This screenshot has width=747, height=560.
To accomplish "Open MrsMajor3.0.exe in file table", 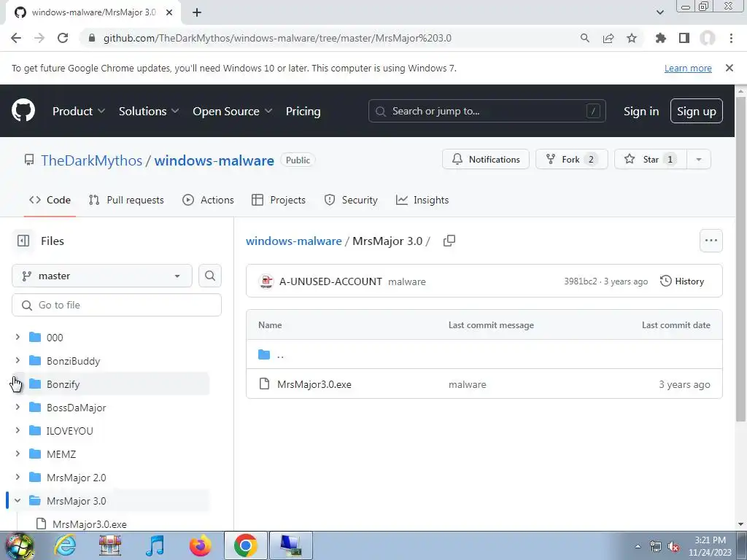I will click(x=314, y=384).
